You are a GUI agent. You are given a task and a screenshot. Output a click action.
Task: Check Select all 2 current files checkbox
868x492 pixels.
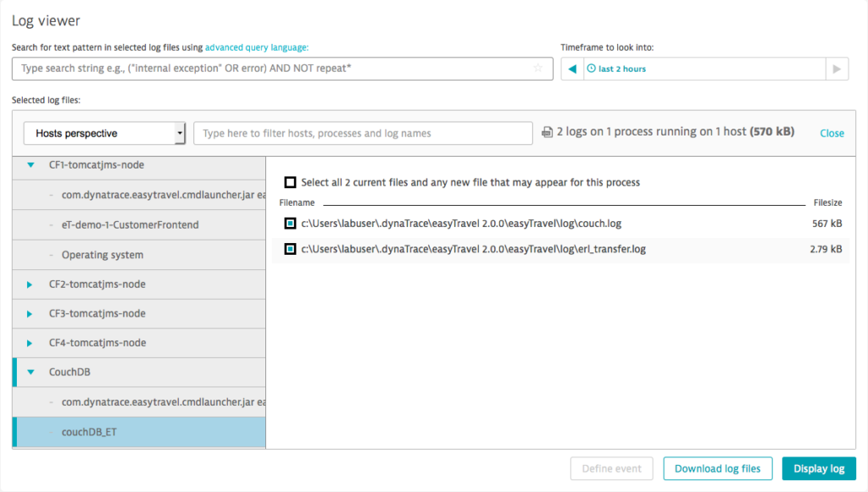point(290,182)
